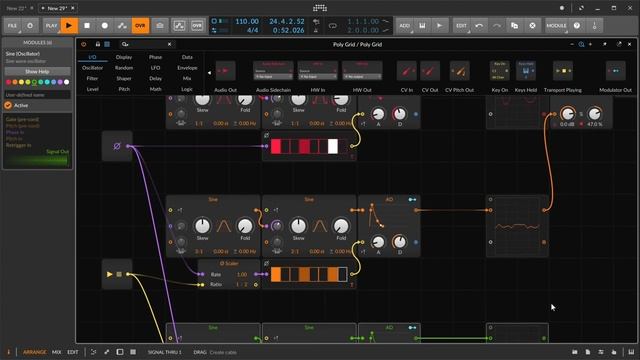Screen dimensions: 640x360
Task: Pick the CV Pitch Out module icon
Action: pos(460,71)
